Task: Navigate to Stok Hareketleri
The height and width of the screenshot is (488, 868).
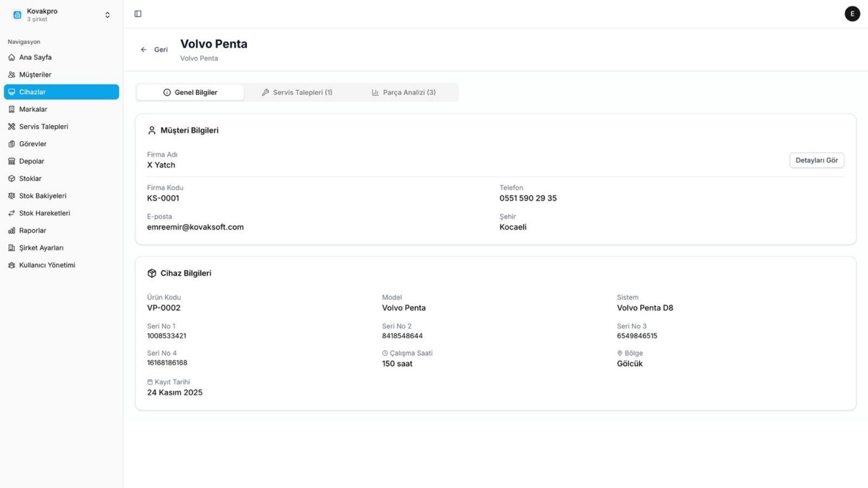Action: tap(44, 214)
